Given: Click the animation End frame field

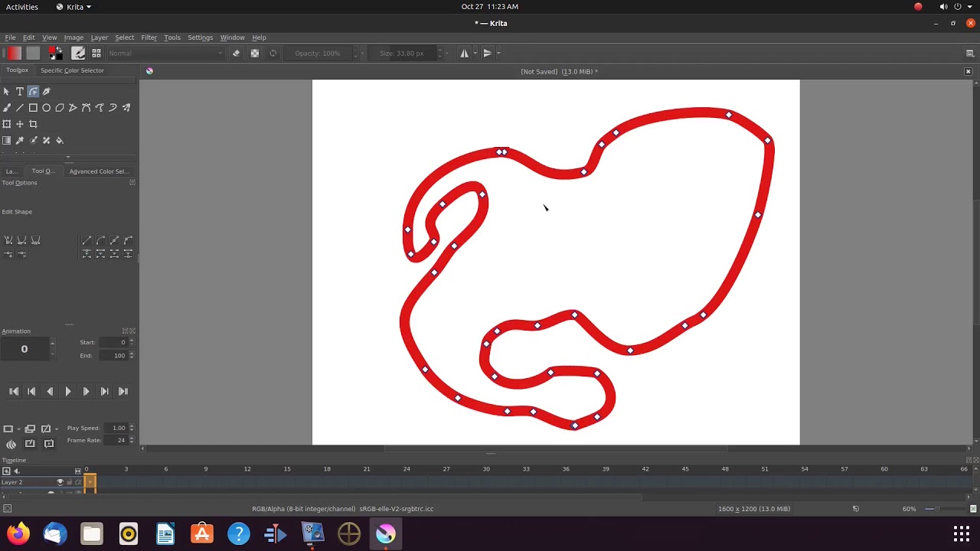Looking at the screenshot, I should (115, 355).
